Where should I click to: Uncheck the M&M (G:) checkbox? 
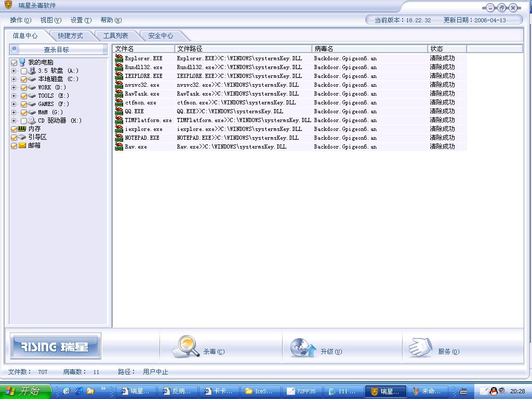(x=24, y=112)
